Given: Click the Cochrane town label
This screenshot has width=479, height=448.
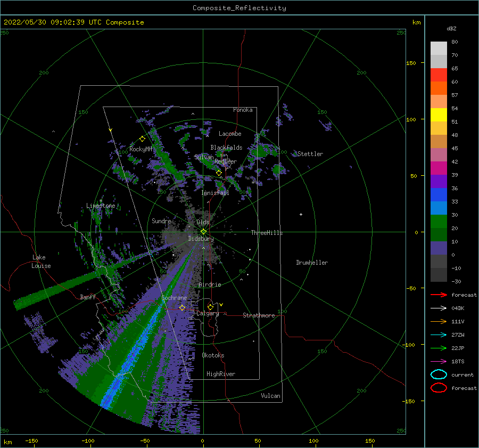Looking at the screenshot, I should (174, 298).
